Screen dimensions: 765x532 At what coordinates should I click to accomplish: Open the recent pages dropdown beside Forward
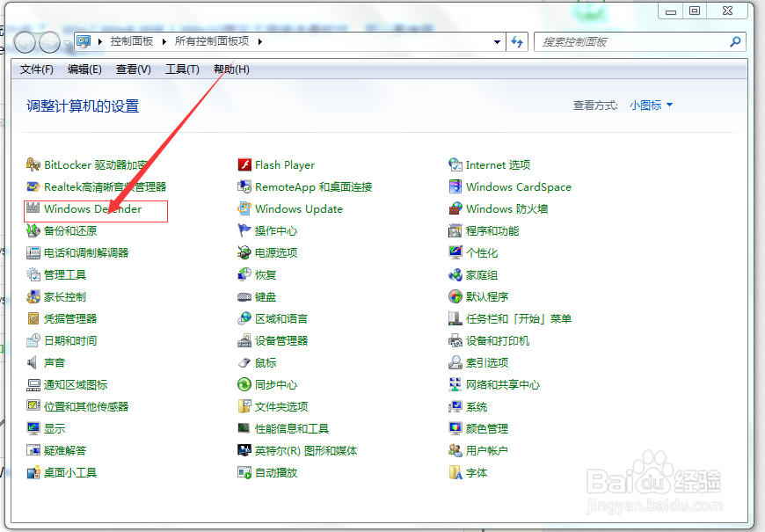[x=68, y=43]
